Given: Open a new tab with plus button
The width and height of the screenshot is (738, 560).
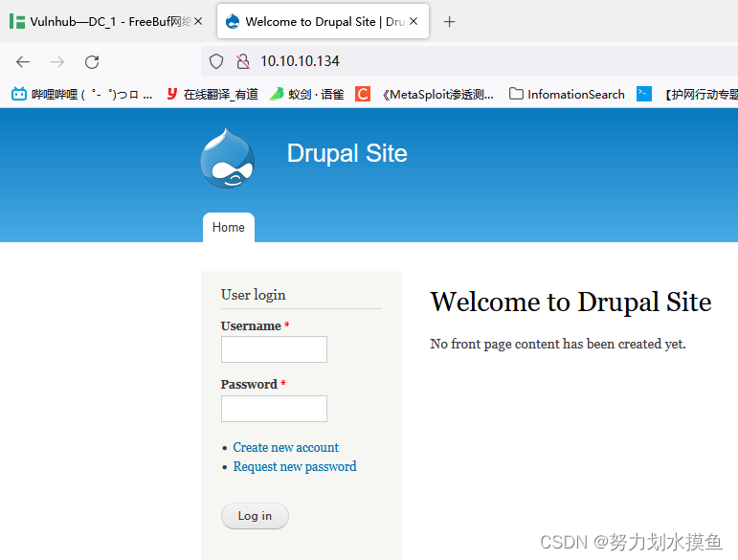Looking at the screenshot, I should click(x=450, y=22).
